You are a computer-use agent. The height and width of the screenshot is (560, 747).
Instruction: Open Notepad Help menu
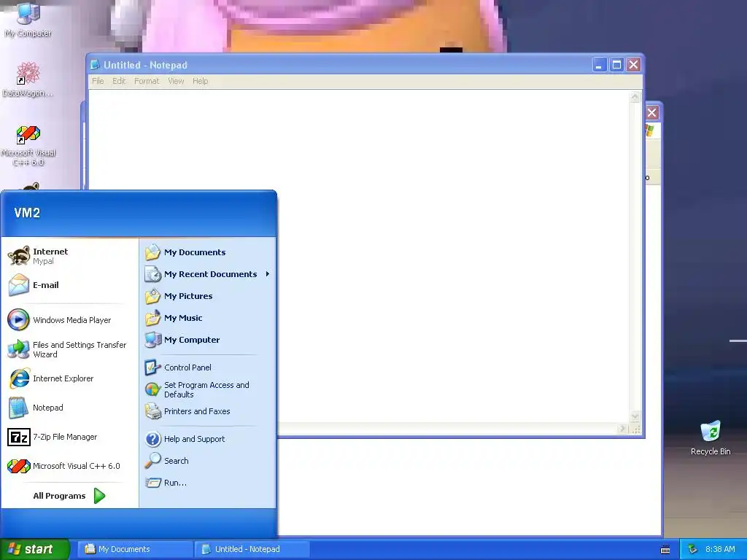pyautogui.click(x=200, y=81)
